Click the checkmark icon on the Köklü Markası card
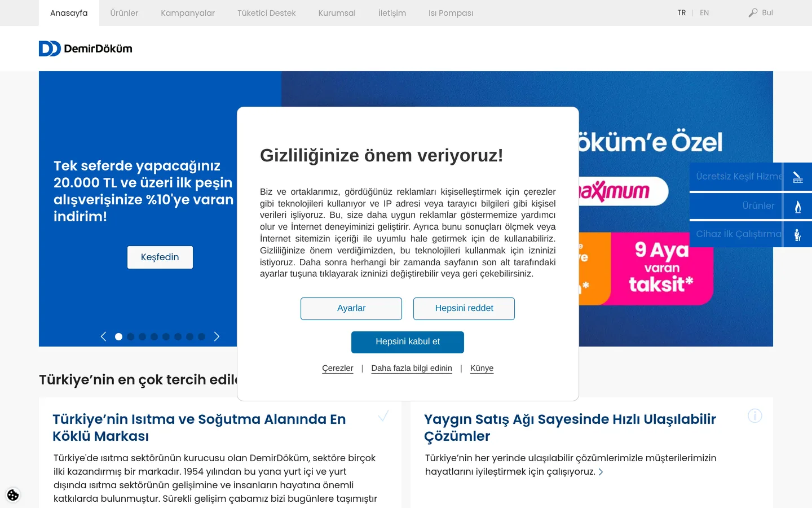 [x=383, y=416]
